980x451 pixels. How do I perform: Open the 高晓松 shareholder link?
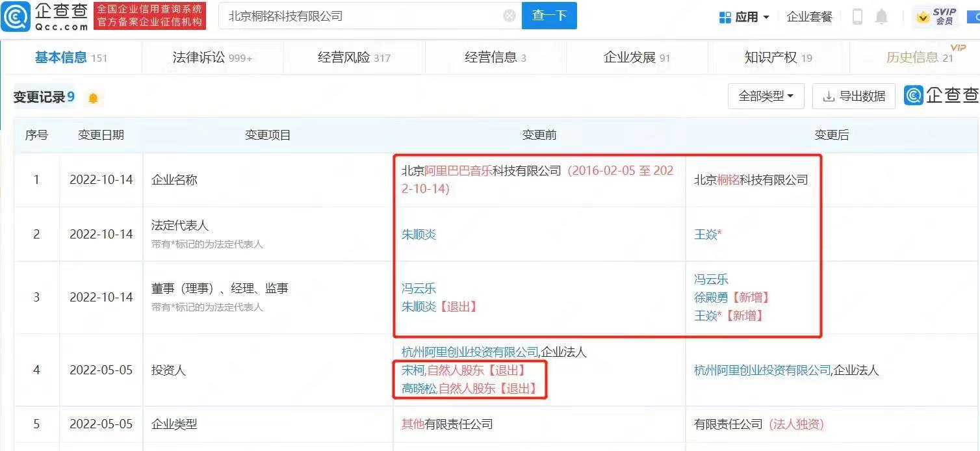click(x=419, y=389)
